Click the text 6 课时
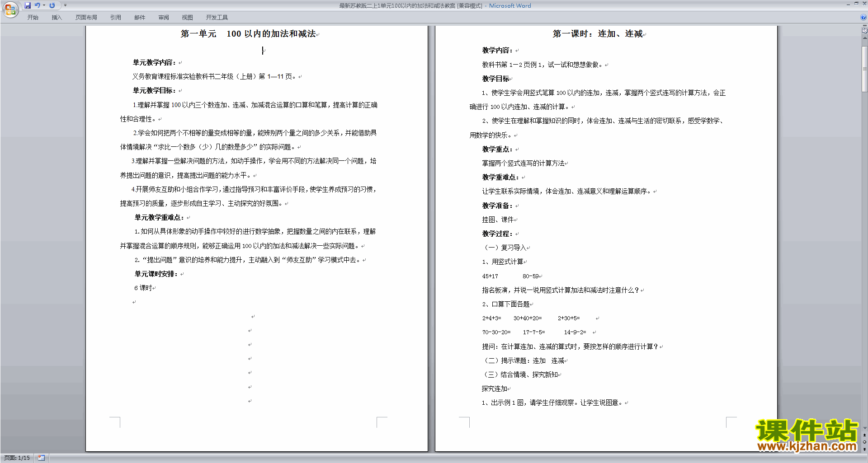This screenshot has width=868, height=463. click(x=143, y=288)
